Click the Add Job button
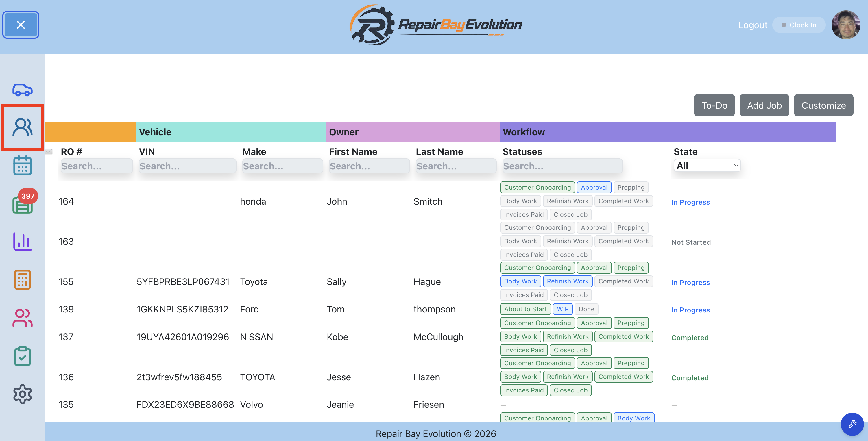Image resolution: width=868 pixels, height=441 pixels. tap(764, 105)
